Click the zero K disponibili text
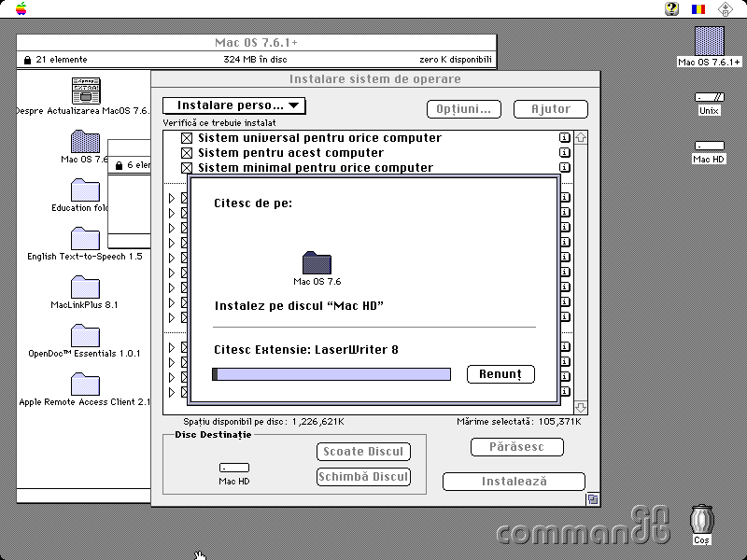The image size is (747, 560). (456, 60)
